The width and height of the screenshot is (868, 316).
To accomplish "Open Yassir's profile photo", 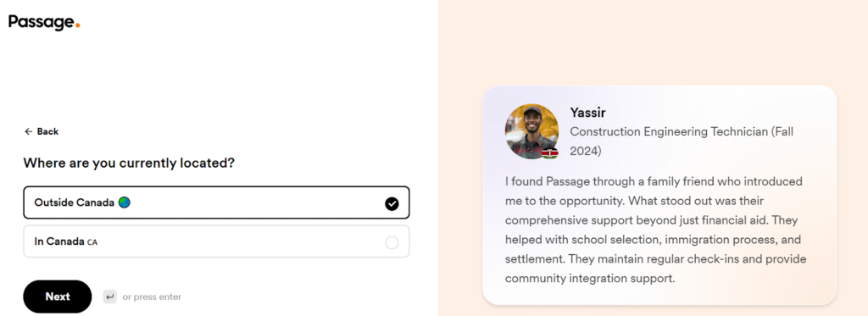I will click(x=531, y=131).
